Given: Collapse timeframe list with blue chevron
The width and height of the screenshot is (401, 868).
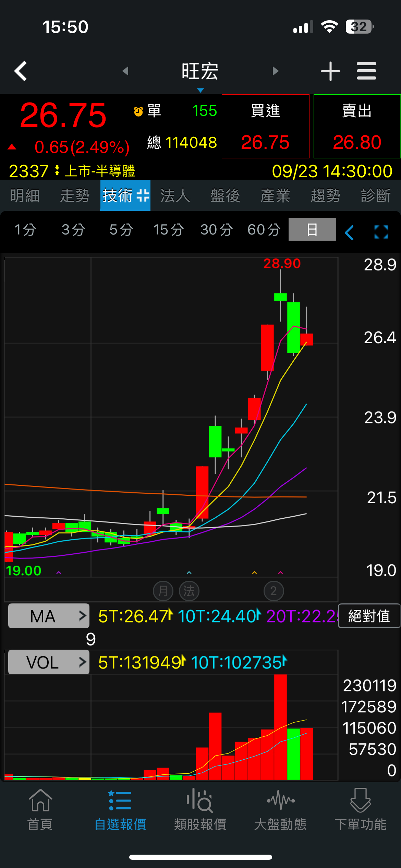Looking at the screenshot, I should (x=349, y=233).
